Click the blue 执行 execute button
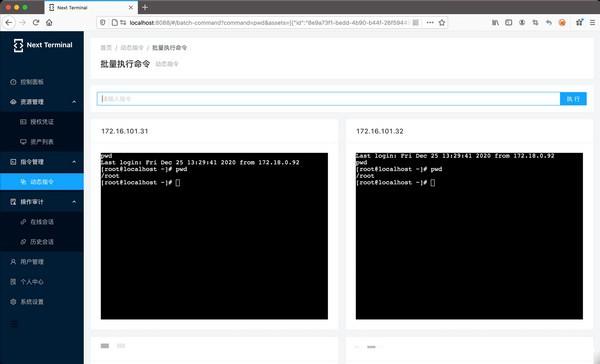The image size is (600, 364). click(573, 99)
